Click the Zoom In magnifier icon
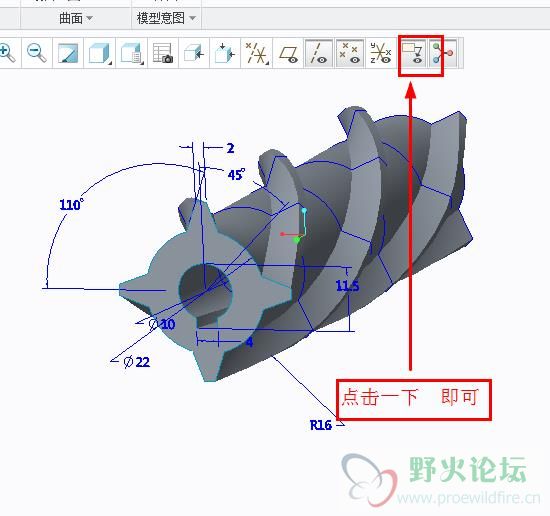 point(7,53)
